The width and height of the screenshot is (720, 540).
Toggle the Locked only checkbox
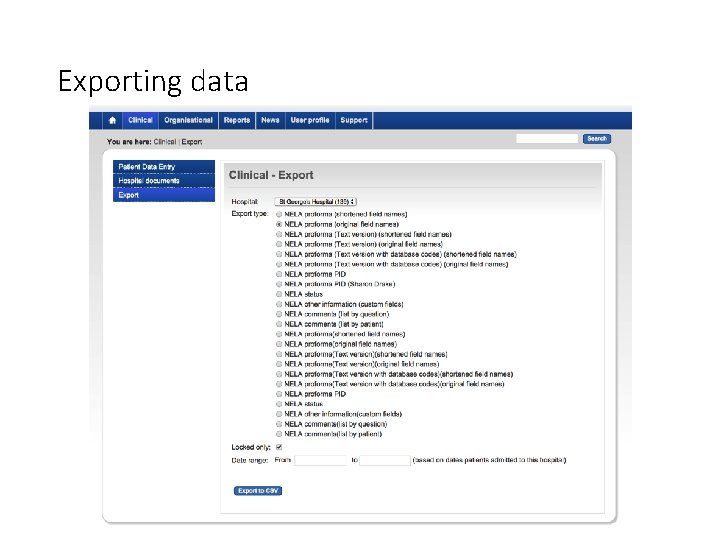coord(279,447)
